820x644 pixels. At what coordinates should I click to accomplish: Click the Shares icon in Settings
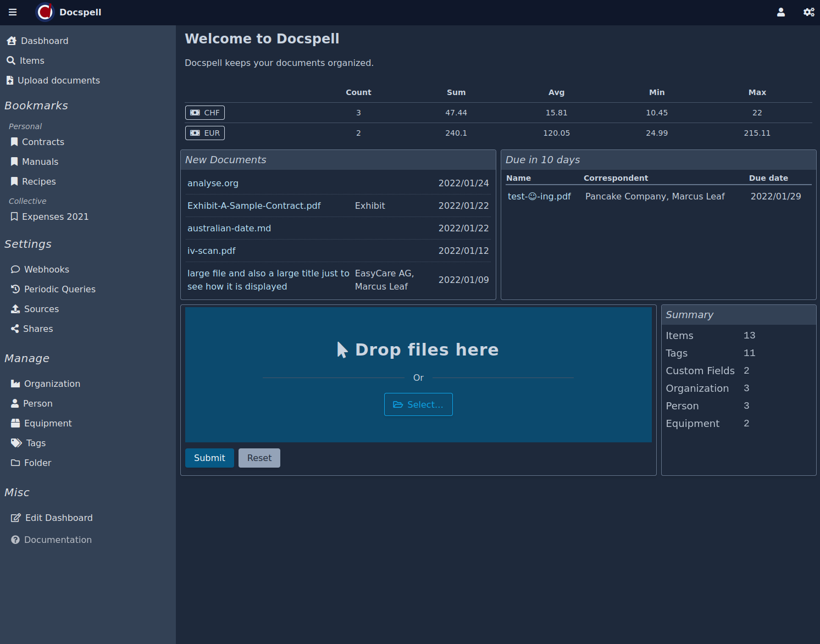[15, 329]
